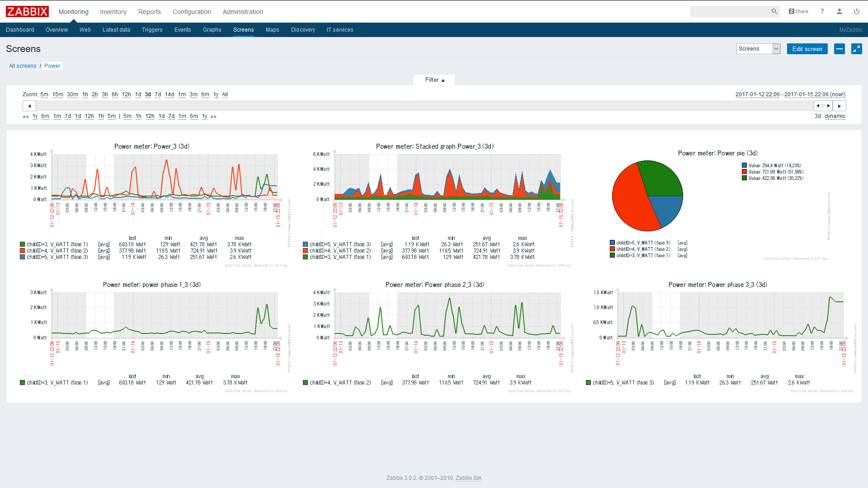Select the Screens tab
This screenshot has width=868, height=488.
click(x=243, y=30)
